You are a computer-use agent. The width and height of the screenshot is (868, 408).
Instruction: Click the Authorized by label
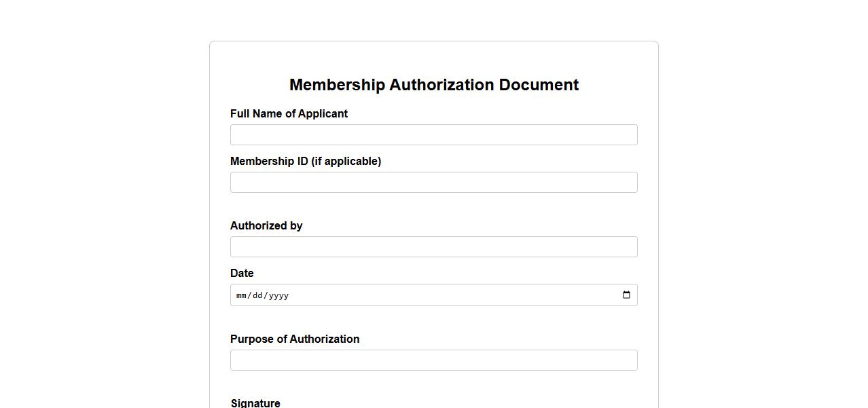coord(266,225)
